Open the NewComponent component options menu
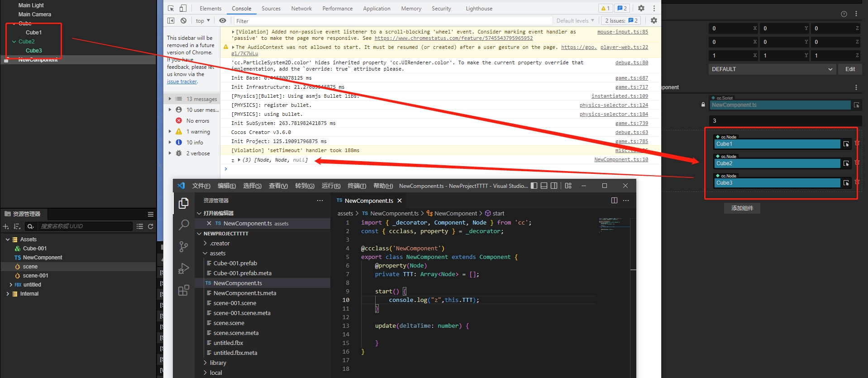 pyautogui.click(x=856, y=87)
